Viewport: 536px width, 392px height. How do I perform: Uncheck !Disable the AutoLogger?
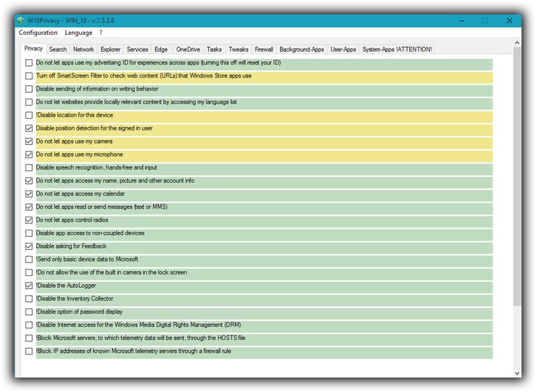29,285
